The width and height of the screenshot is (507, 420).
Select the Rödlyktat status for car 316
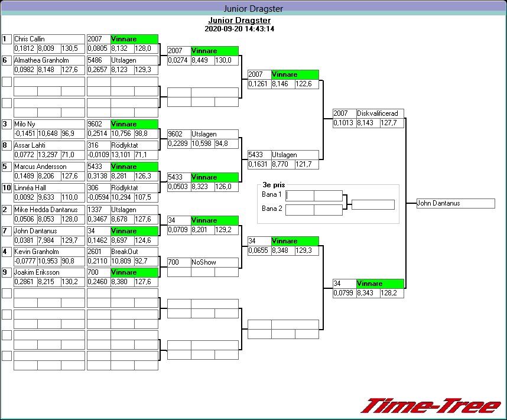[134, 145]
